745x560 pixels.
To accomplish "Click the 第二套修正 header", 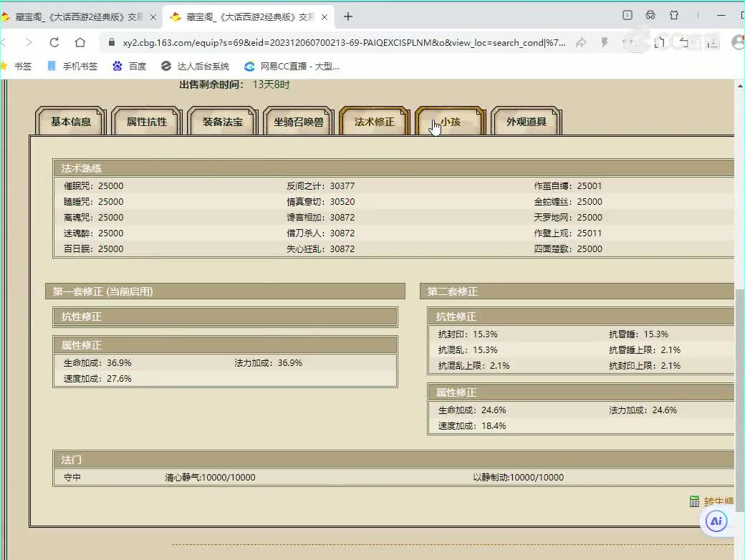I will pyautogui.click(x=577, y=291).
